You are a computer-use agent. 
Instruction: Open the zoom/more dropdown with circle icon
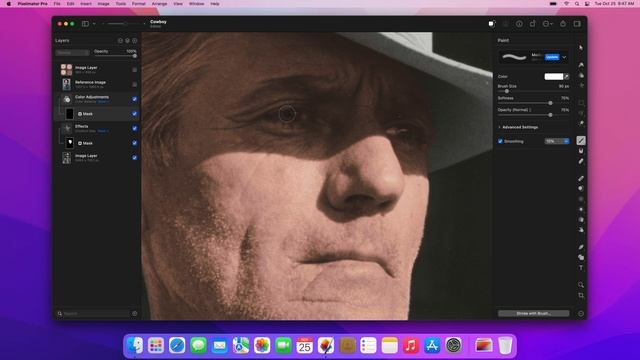pyautogui.click(x=548, y=24)
